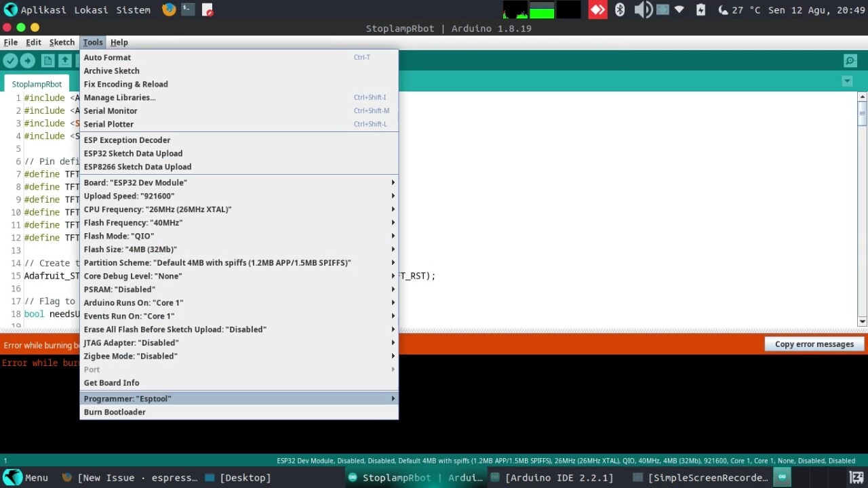Expand the PSRAM "Disabled" submenu
Viewport: 868px width, 488px height.
point(239,289)
